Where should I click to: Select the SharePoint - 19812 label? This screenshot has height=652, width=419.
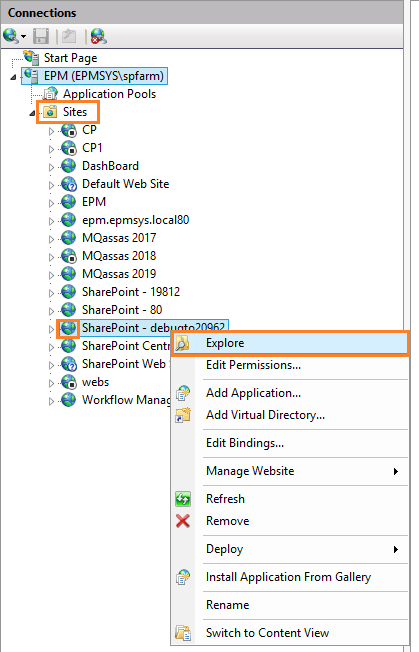click(x=131, y=292)
